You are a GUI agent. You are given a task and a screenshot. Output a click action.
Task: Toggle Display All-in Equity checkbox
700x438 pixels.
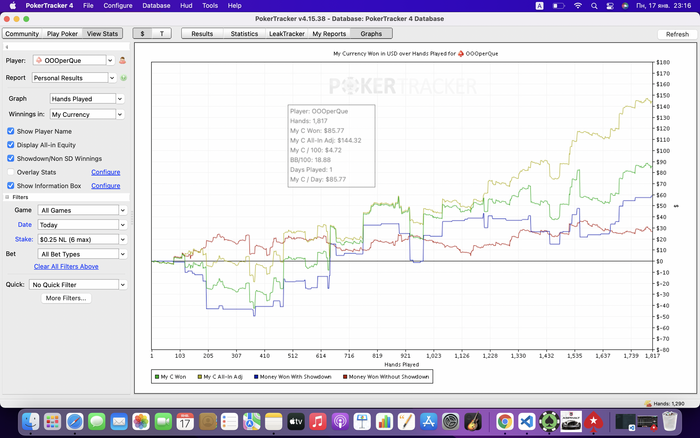pos(11,145)
